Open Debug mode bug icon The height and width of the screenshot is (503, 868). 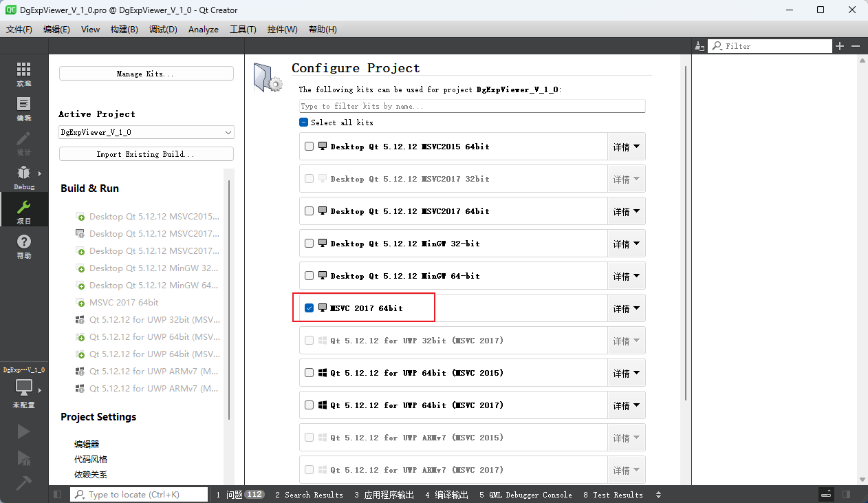pos(23,177)
